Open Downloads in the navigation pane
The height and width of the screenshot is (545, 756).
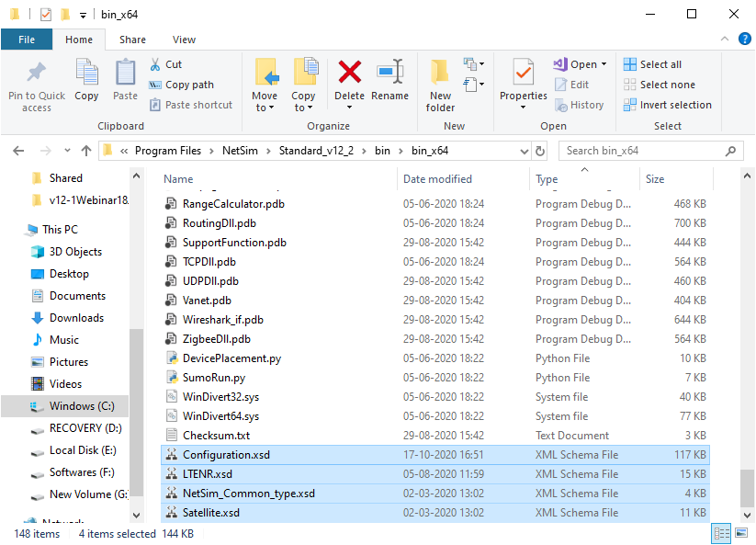click(x=76, y=318)
